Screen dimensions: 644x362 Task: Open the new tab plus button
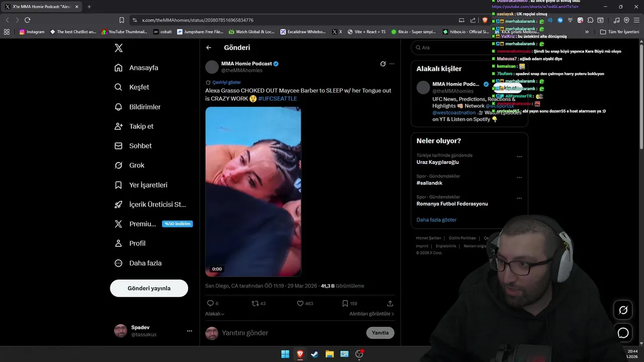coord(89,7)
